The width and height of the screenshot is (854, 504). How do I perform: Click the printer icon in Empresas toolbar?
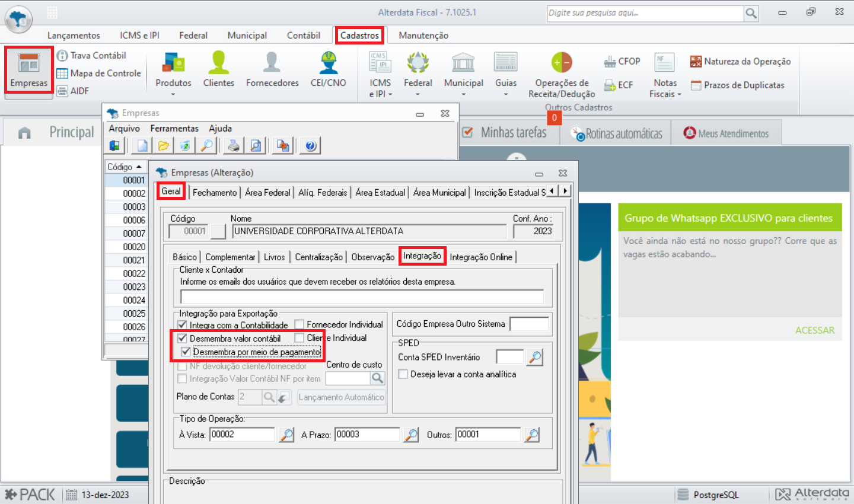[x=234, y=145]
